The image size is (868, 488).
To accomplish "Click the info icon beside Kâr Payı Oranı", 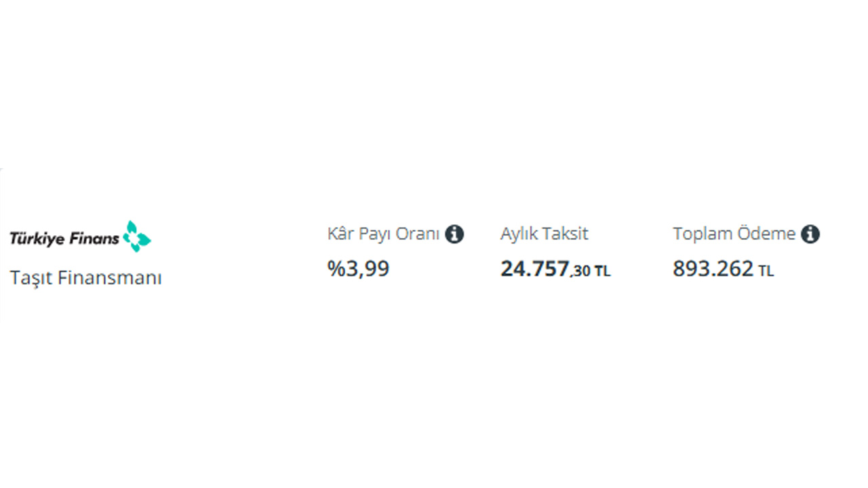I will (x=454, y=235).
